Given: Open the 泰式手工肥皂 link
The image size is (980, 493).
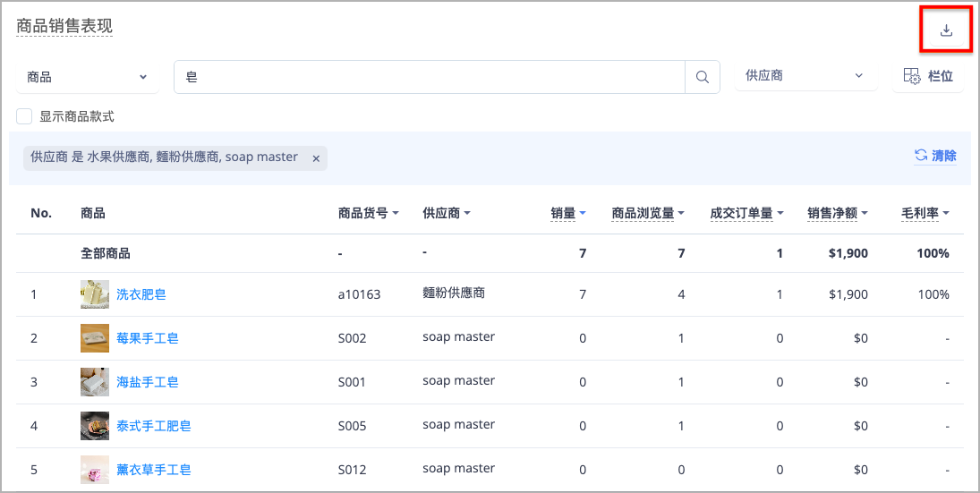Looking at the screenshot, I should [154, 426].
